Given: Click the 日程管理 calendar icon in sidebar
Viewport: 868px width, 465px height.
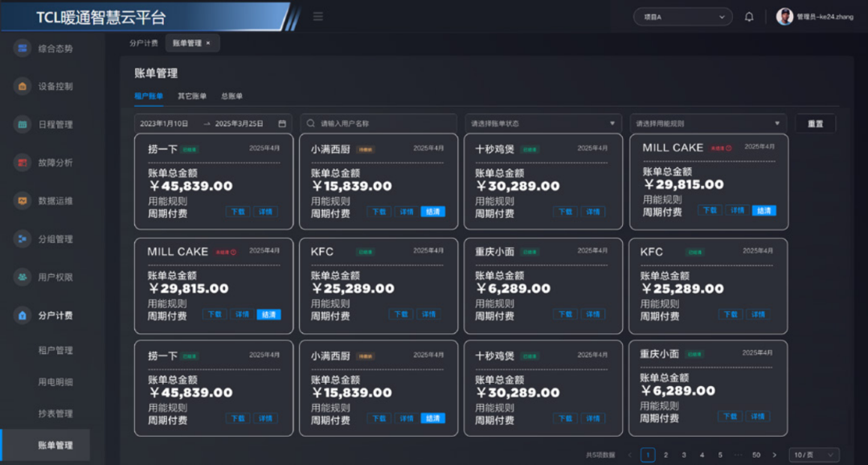Looking at the screenshot, I should (23, 125).
